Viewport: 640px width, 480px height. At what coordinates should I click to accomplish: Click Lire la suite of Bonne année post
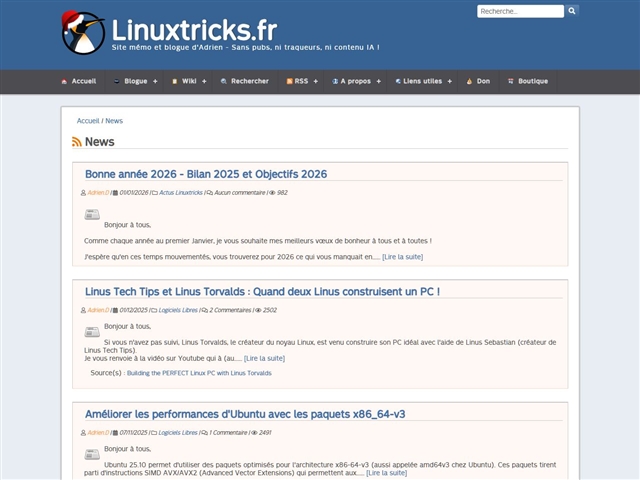pos(402,257)
